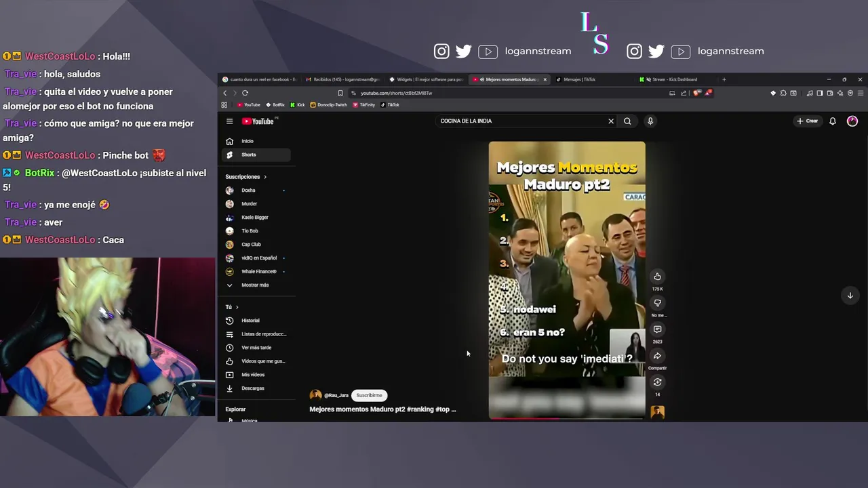The height and width of the screenshot is (488, 868).
Task: Switch to the Widgets software tab
Action: click(x=427, y=79)
